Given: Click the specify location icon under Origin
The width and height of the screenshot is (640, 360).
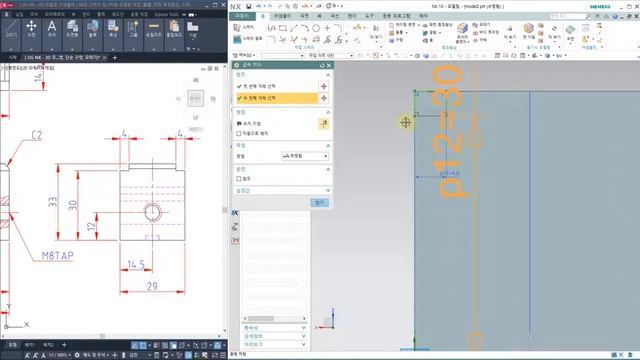Looking at the screenshot, I should click(324, 124).
